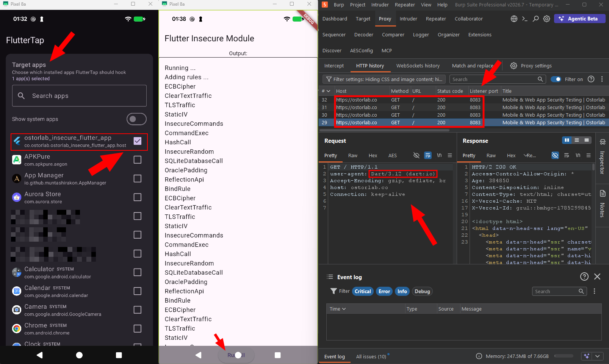
Task: Open Response panel hamburger menu
Action: [589, 155]
